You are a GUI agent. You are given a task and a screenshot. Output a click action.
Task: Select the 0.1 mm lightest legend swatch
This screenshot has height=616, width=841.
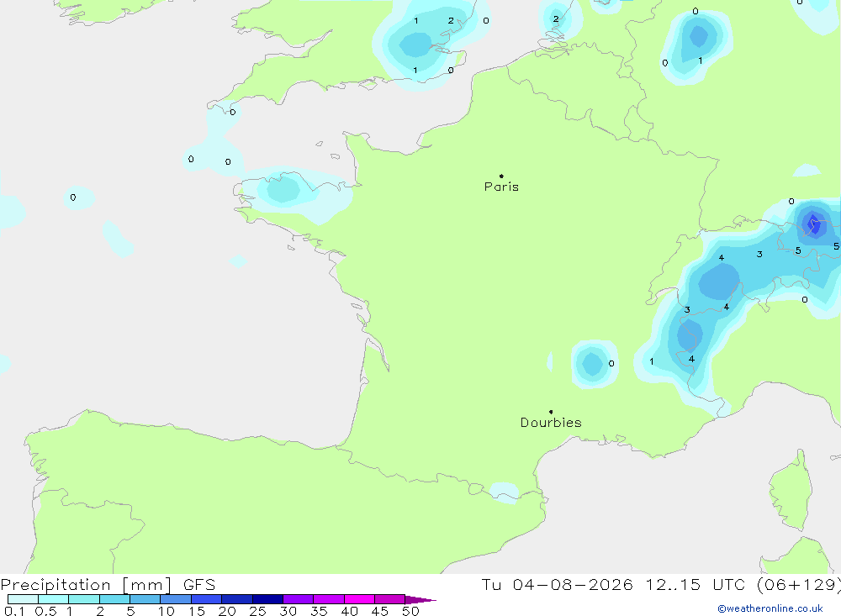[x=23, y=599]
